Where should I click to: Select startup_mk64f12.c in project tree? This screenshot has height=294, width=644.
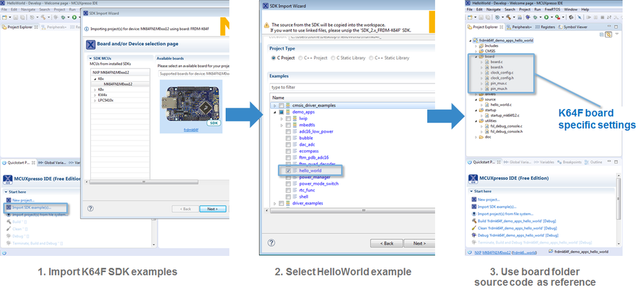[x=505, y=115]
